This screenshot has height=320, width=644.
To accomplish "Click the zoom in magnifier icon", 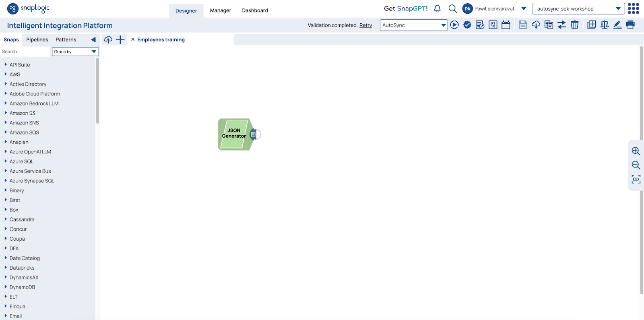I will (x=636, y=151).
